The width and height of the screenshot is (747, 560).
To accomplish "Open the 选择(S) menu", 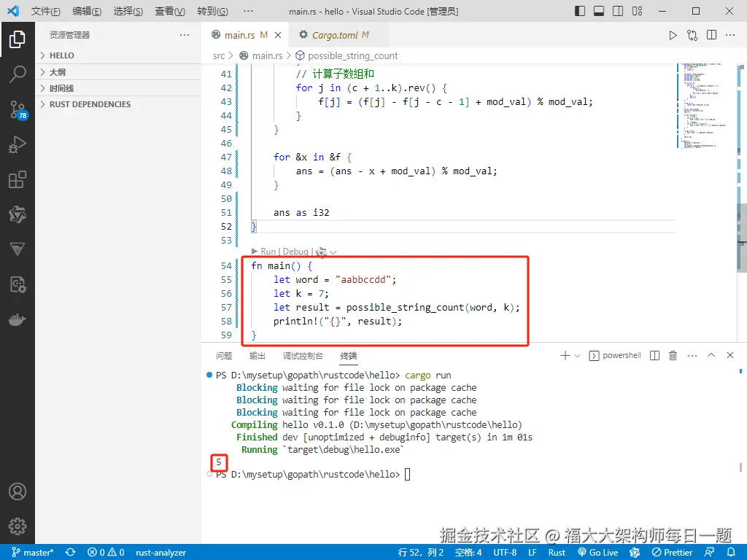I will [128, 11].
